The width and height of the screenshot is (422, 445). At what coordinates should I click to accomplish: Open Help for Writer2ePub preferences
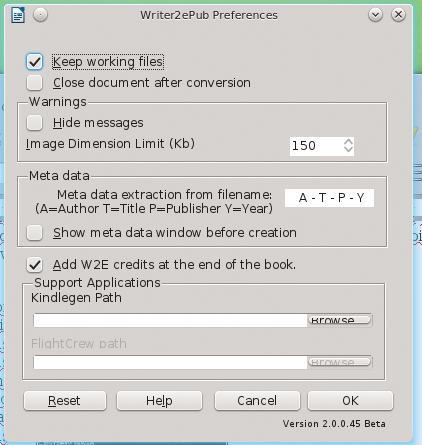(x=159, y=401)
